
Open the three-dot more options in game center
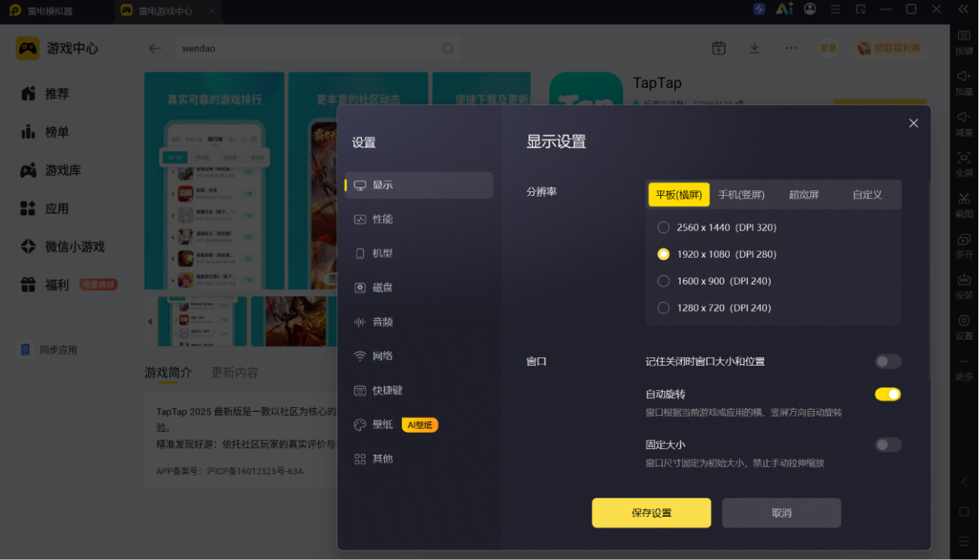pyautogui.click(x=791, y=48)
